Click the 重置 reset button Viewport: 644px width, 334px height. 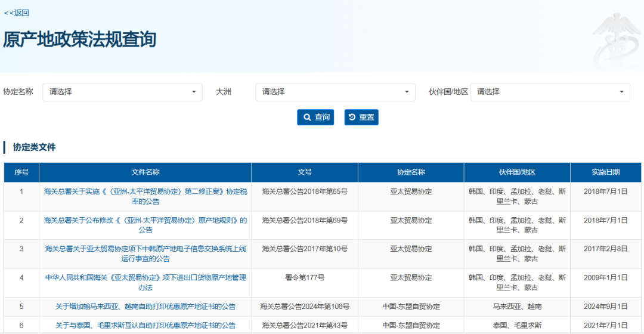361,117
